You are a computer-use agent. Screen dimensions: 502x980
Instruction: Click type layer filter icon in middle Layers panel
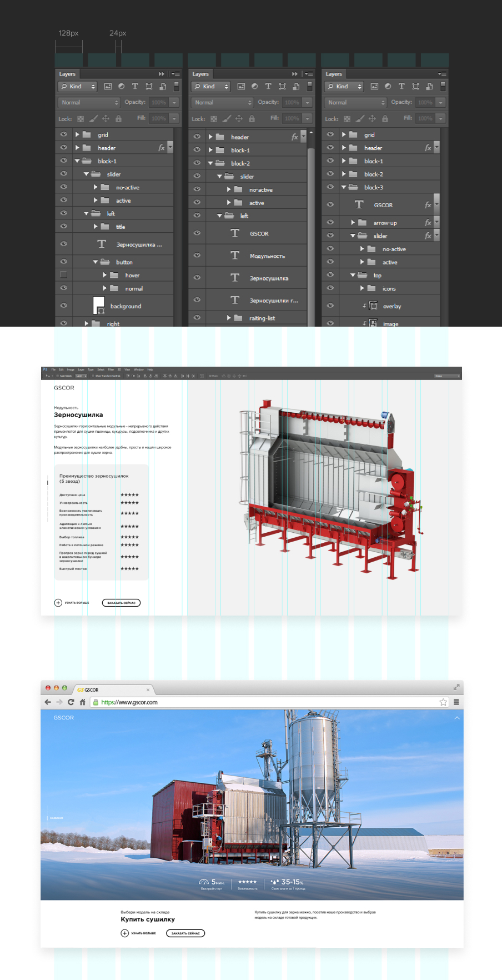(268, 87)
